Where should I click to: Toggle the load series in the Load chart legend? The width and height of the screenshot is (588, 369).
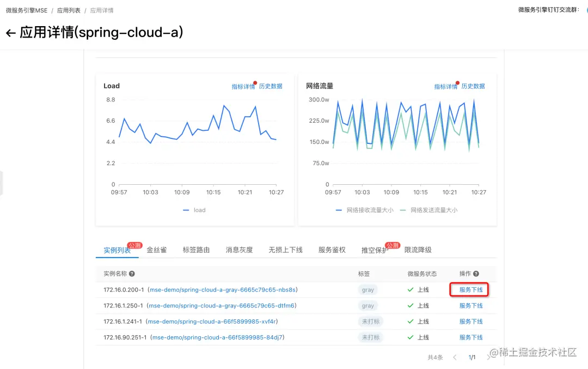click(194, 210)
